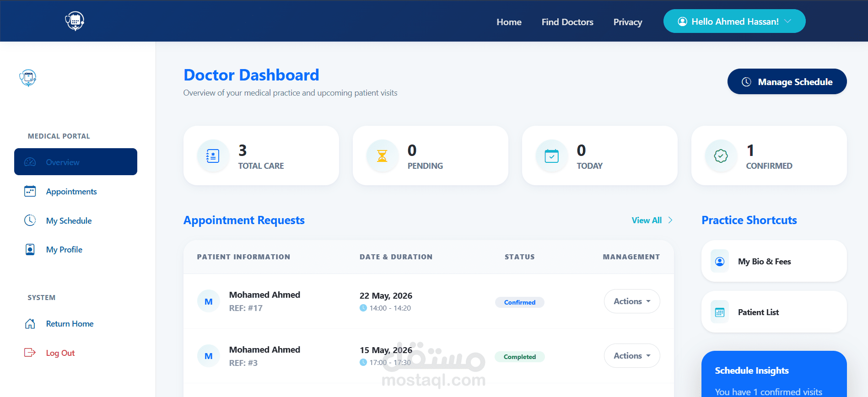
Task: Click the Return Home house icon
Action: [30, 324]
